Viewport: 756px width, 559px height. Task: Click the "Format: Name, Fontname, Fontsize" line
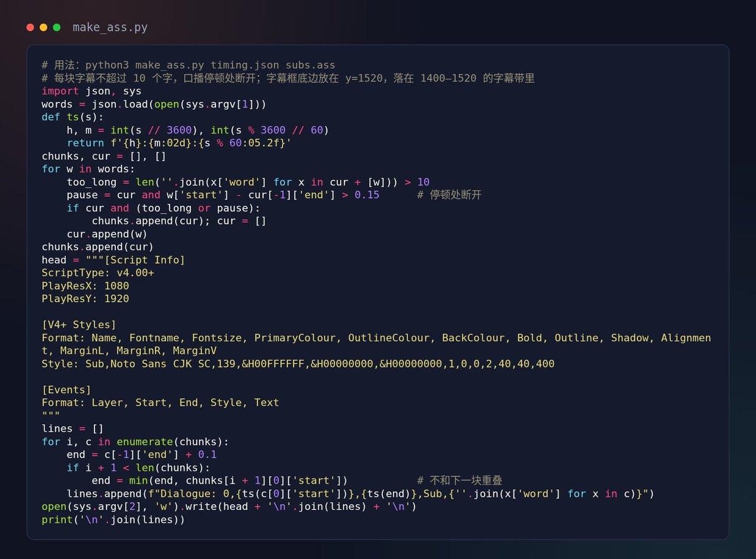click(x=376, y=344)
